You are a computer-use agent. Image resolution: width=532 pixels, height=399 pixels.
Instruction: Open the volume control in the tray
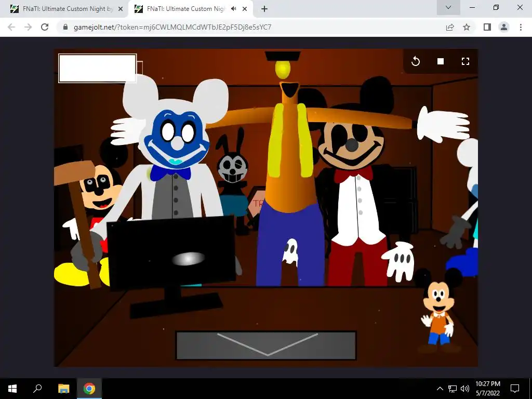pyautogui.click(x=465, y=389)
